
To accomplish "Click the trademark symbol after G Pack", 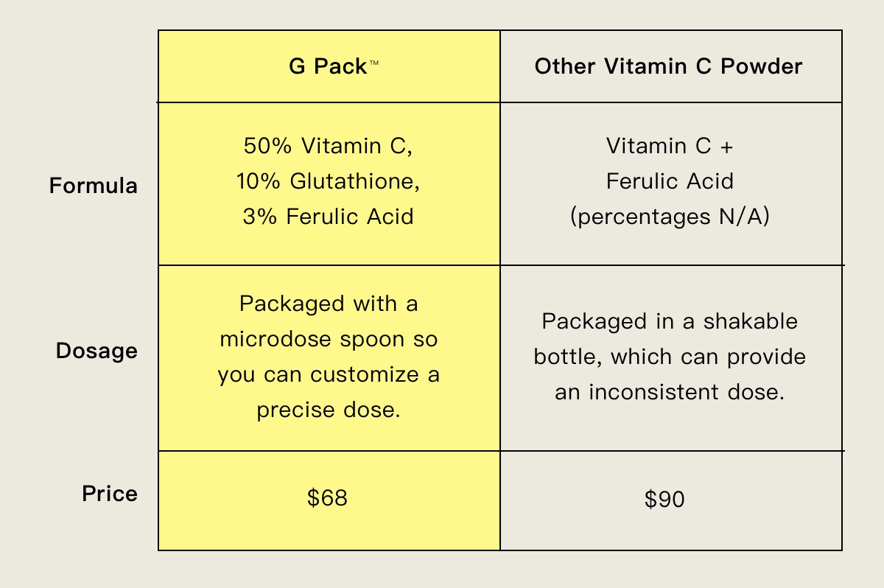I will click(x=373, y=63).
